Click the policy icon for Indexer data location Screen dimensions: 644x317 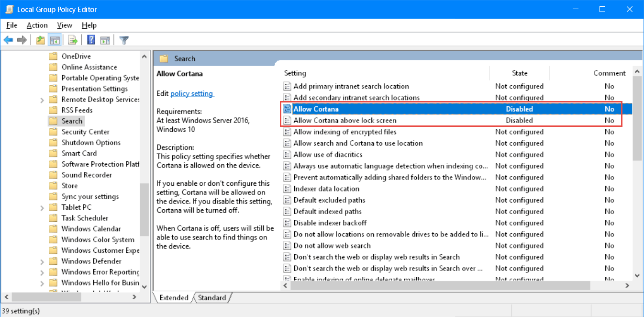click(288, 189)
